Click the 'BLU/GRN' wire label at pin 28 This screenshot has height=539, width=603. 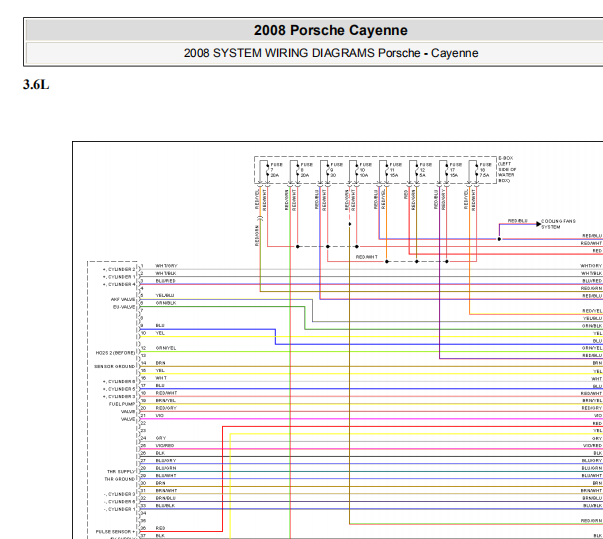click(x=166, y=468)
